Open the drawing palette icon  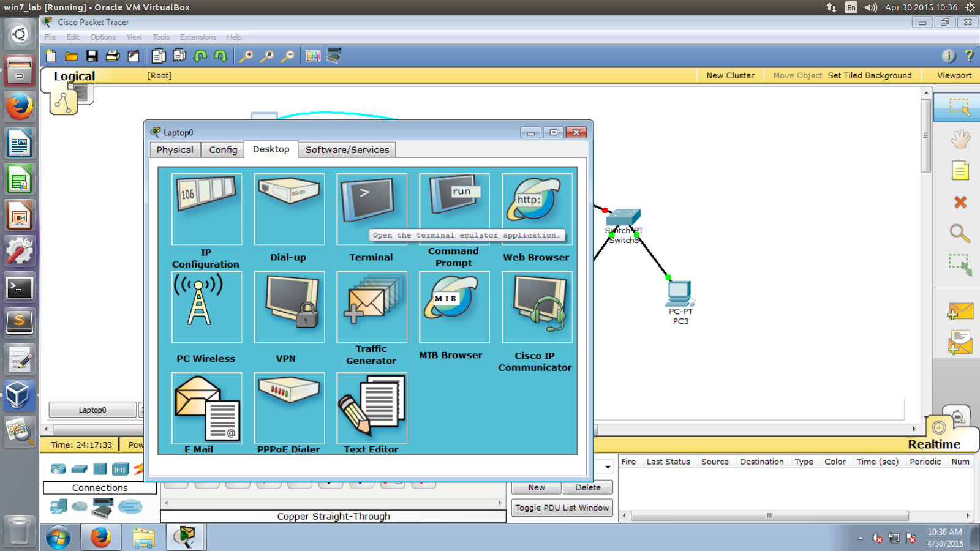(313, 56)
